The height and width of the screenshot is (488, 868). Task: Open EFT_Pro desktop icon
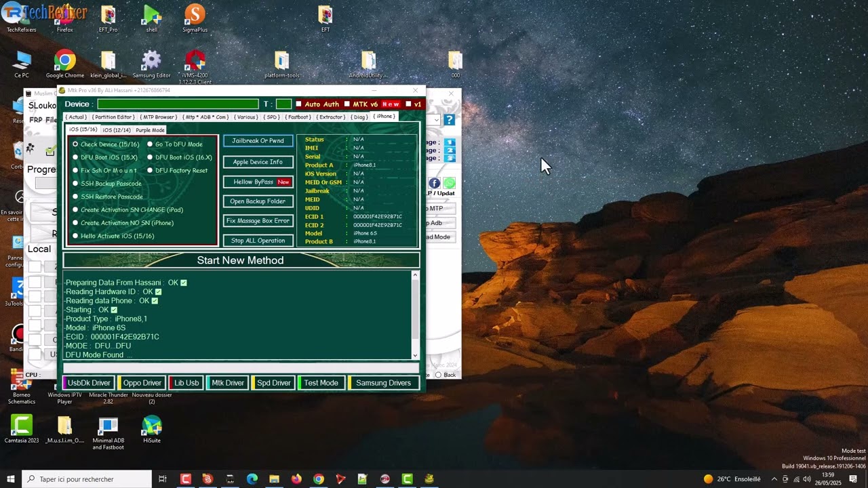tap(108, 19)
